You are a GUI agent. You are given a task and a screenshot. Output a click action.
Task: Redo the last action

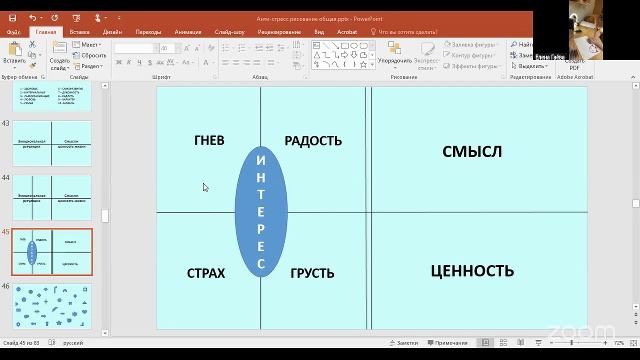pos(55,18)
